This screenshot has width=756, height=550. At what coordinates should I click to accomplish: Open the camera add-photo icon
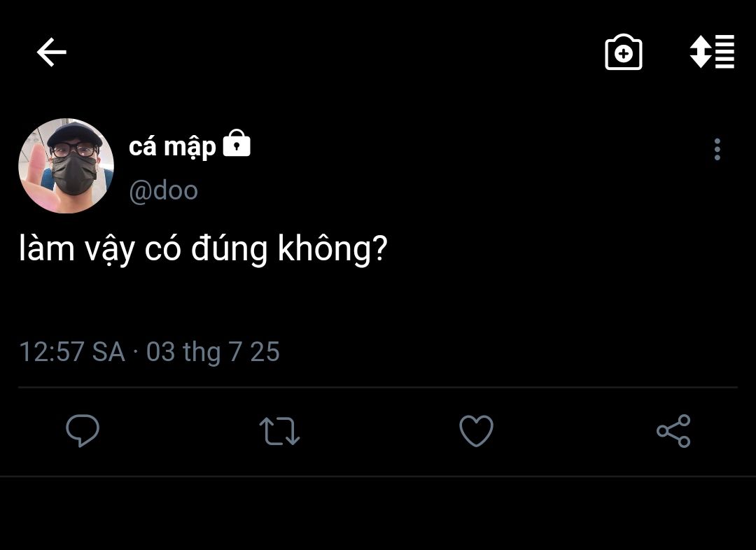[623, 52]
